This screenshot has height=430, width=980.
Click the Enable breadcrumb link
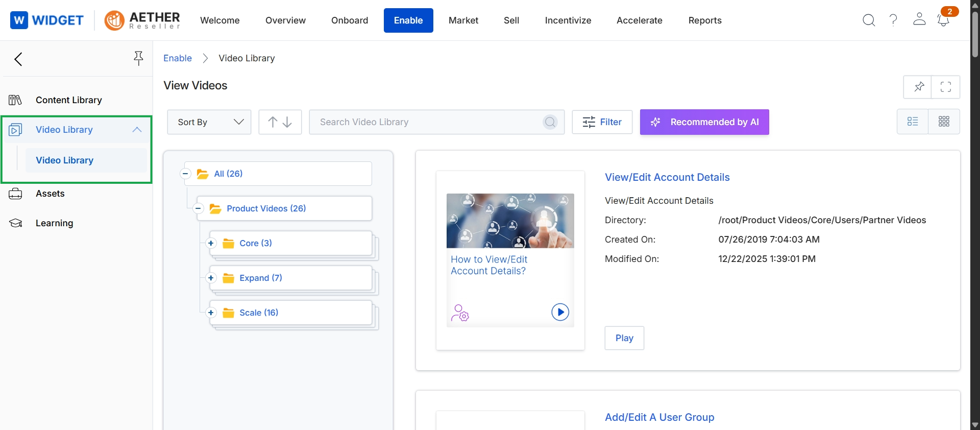[x=178, y=58]
